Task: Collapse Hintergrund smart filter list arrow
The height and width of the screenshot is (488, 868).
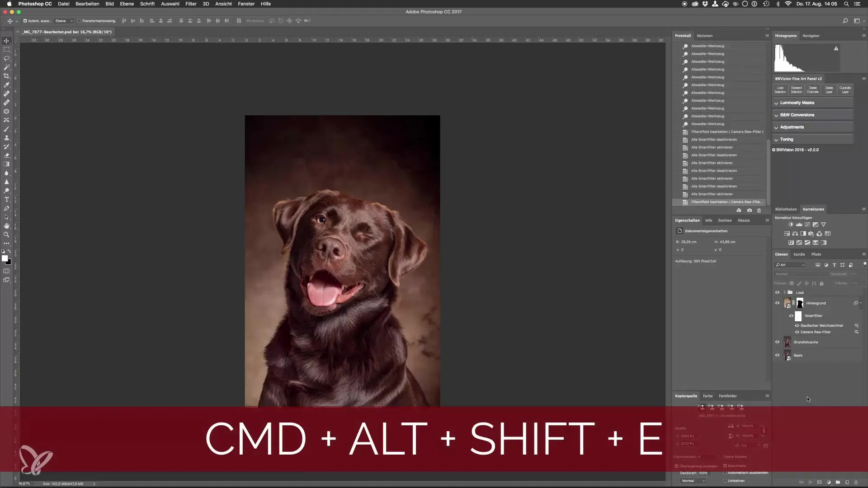Action: (861, 303)
